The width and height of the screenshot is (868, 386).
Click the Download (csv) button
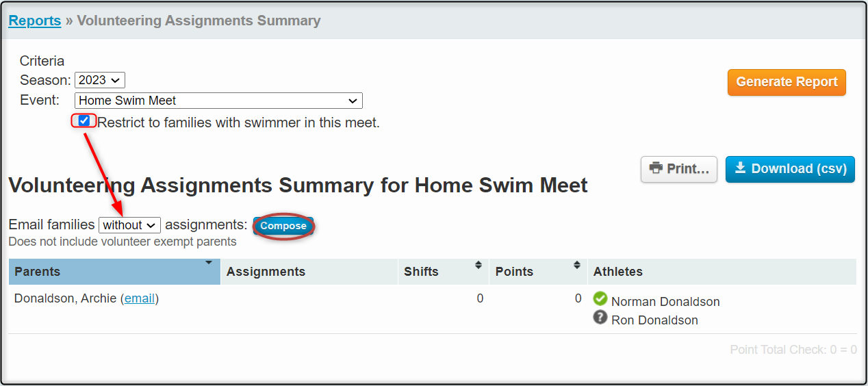click(790, 169)
